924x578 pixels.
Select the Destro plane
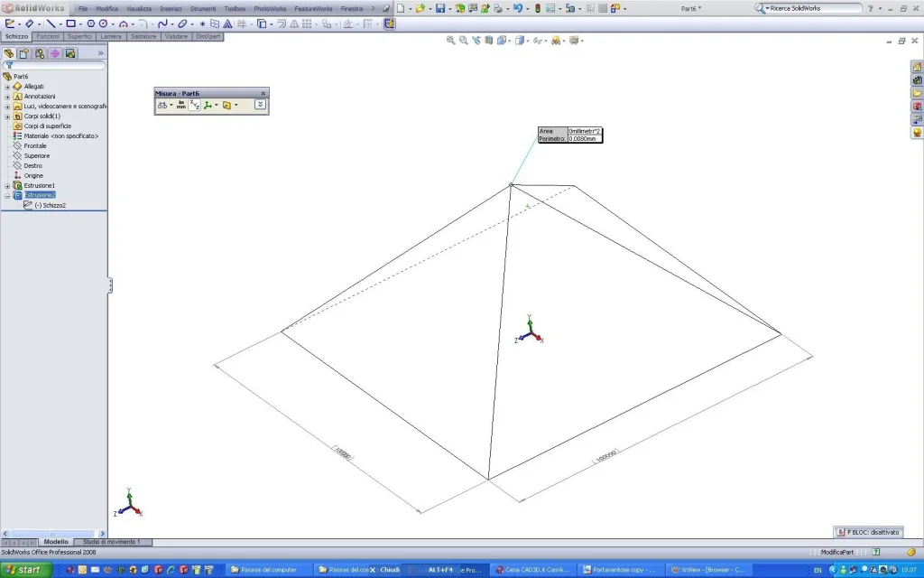click(x=32, y=166)
